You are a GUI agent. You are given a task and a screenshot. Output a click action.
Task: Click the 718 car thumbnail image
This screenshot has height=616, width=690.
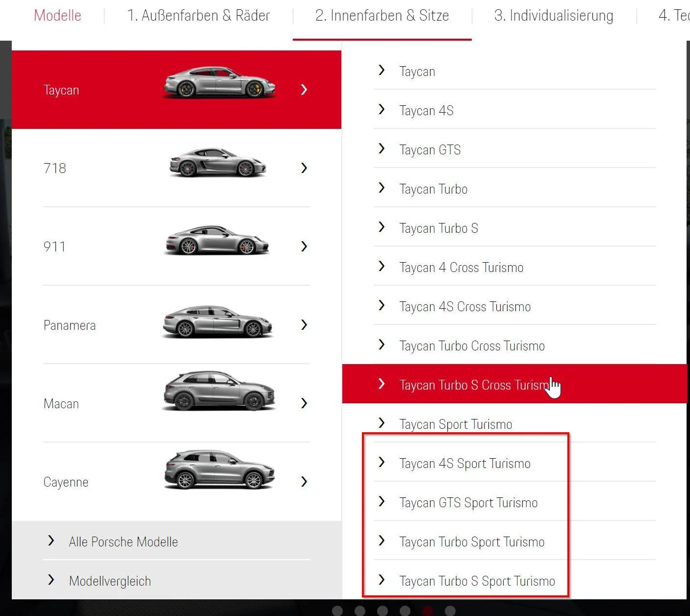click(x=218, y=162)
